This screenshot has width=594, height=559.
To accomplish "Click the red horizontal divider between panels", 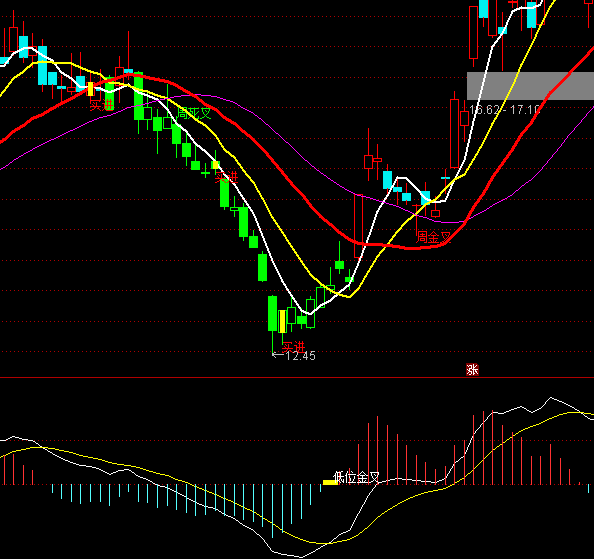I will click(297, 378).
